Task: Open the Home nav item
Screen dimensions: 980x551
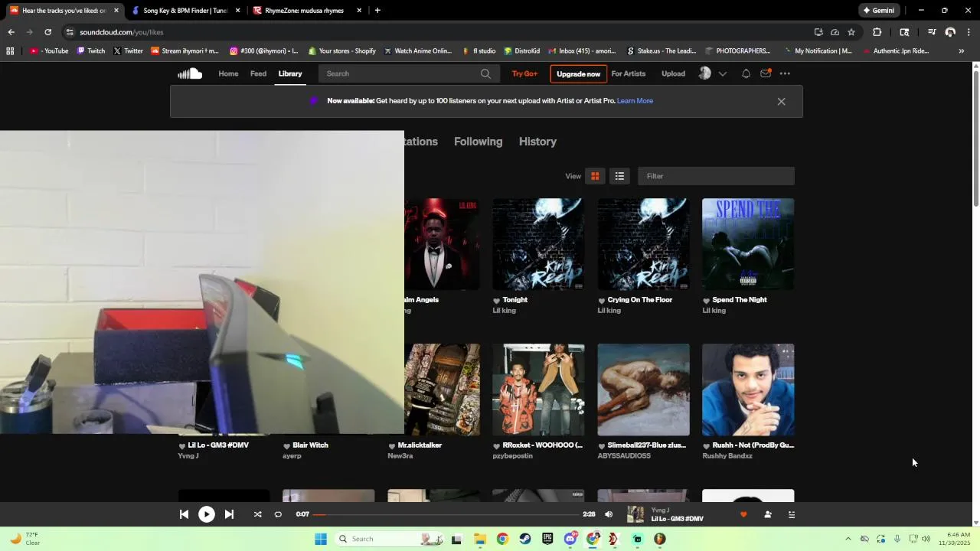Action: tap(228, 73)
